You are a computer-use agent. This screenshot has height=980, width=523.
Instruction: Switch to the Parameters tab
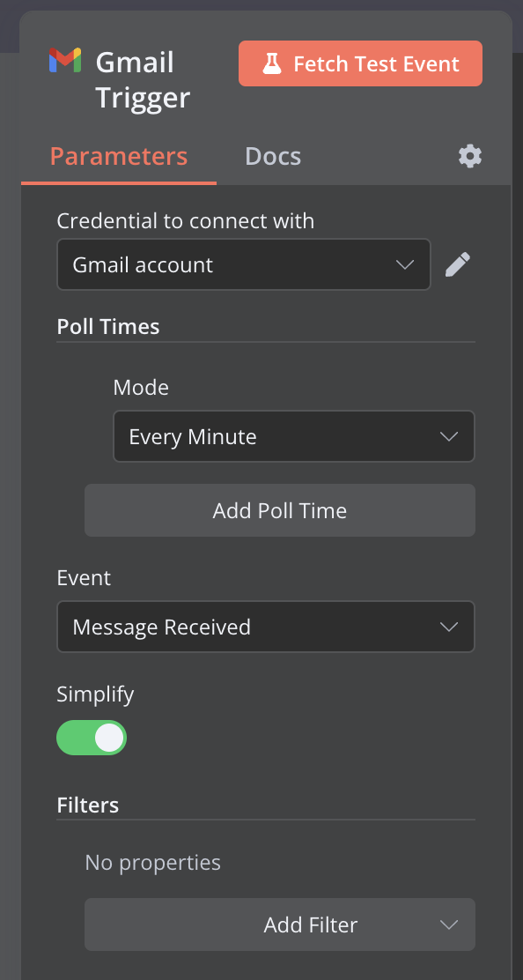pos(119,156)
